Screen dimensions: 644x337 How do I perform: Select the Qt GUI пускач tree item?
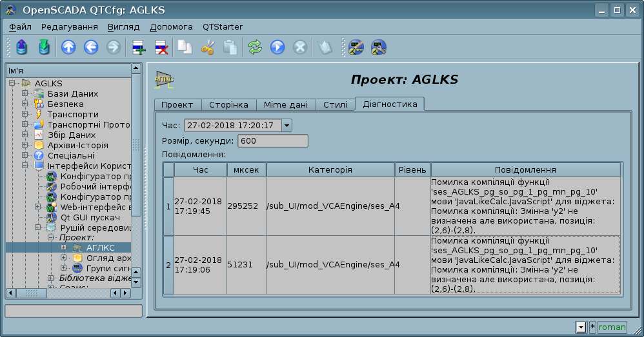(x=90, y=217)
